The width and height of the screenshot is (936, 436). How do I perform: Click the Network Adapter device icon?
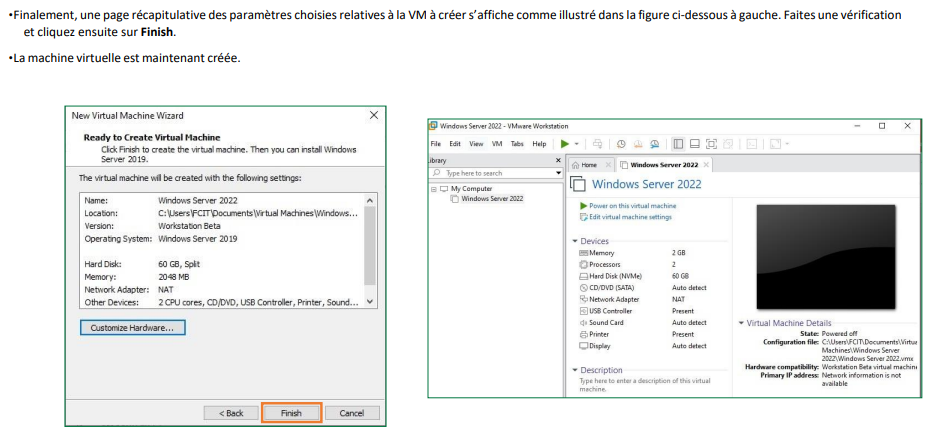(584, 299)
